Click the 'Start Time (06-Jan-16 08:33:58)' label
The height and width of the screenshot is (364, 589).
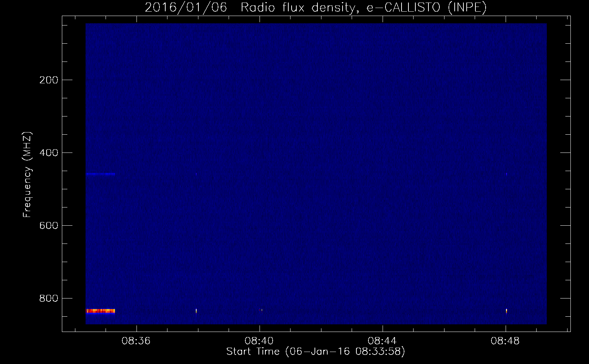click(316, 352)
